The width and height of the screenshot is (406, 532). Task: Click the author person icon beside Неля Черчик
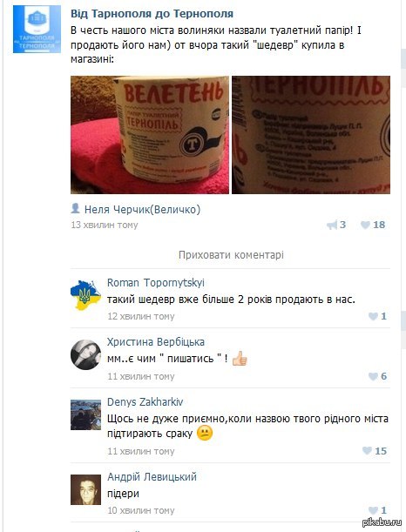pos(75,208)
